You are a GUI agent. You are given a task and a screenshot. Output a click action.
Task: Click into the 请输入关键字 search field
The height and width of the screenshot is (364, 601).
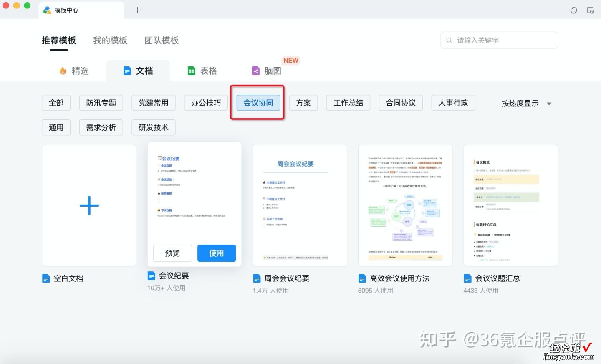[x=499, y=40]
